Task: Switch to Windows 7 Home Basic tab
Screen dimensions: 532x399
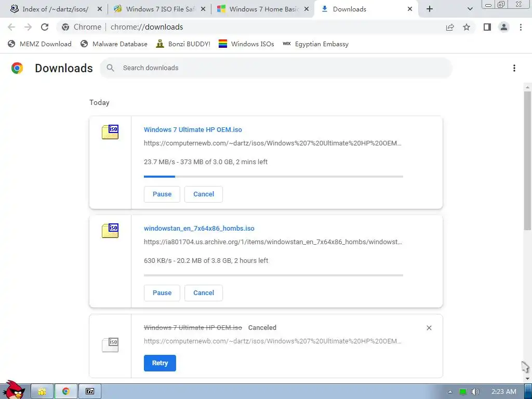Action: (263, 9)
